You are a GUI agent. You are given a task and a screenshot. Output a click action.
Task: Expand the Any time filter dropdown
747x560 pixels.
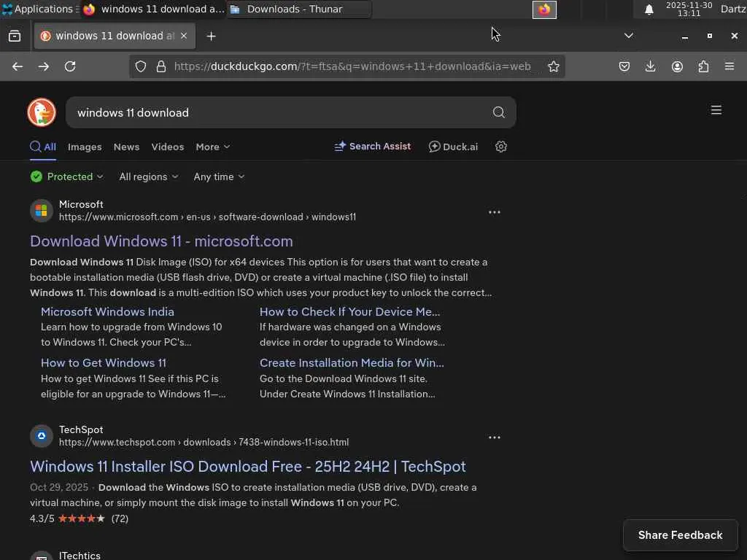[x=219, y=176]
